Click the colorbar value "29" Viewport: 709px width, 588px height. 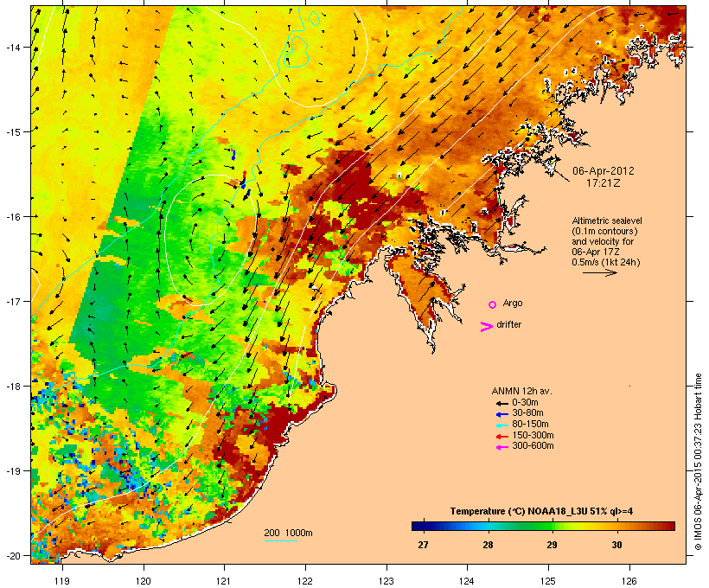click(552, 545)
